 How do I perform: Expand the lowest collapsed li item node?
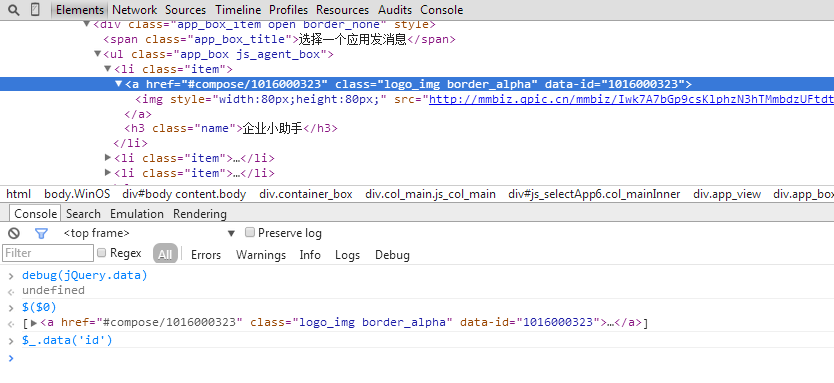point(108,173)
